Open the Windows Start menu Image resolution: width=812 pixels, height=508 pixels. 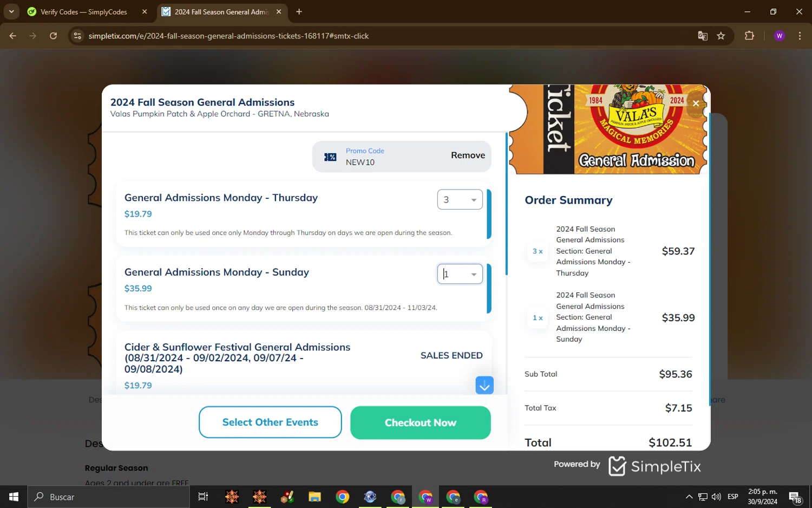tap(14, 497)
